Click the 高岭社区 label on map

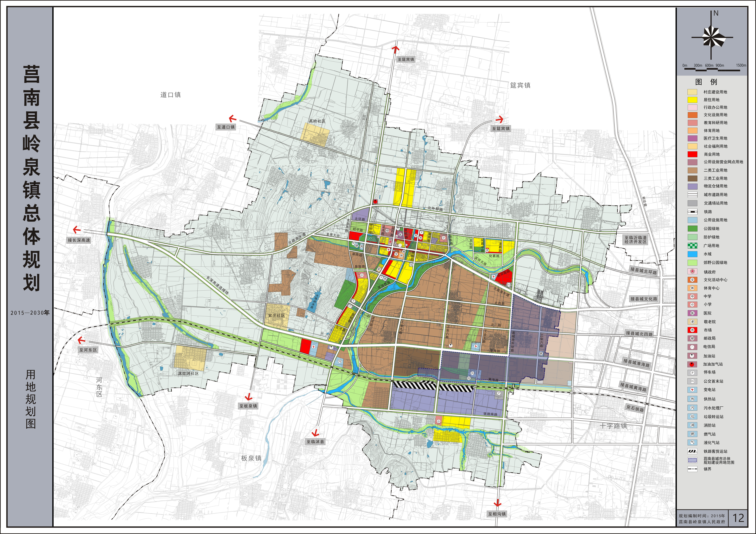pyautogui.click(x=317, y=121)
